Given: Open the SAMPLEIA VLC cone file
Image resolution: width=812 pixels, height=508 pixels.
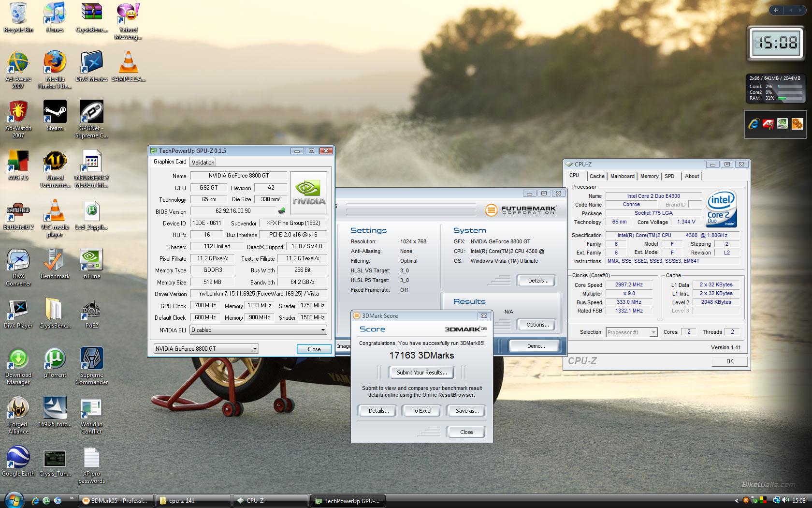Looking at the screenshot, I should [x=128, y=66].
